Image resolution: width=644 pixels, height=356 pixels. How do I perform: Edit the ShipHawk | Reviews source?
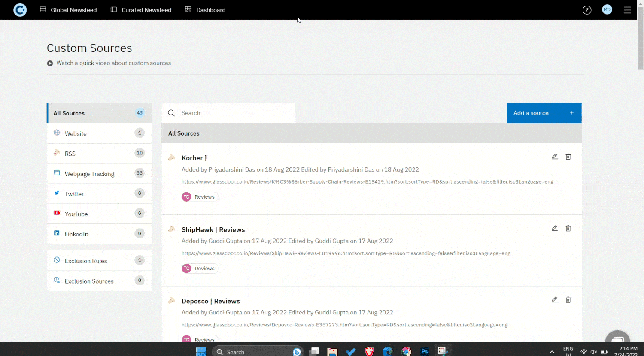click(x=555, y=228)
